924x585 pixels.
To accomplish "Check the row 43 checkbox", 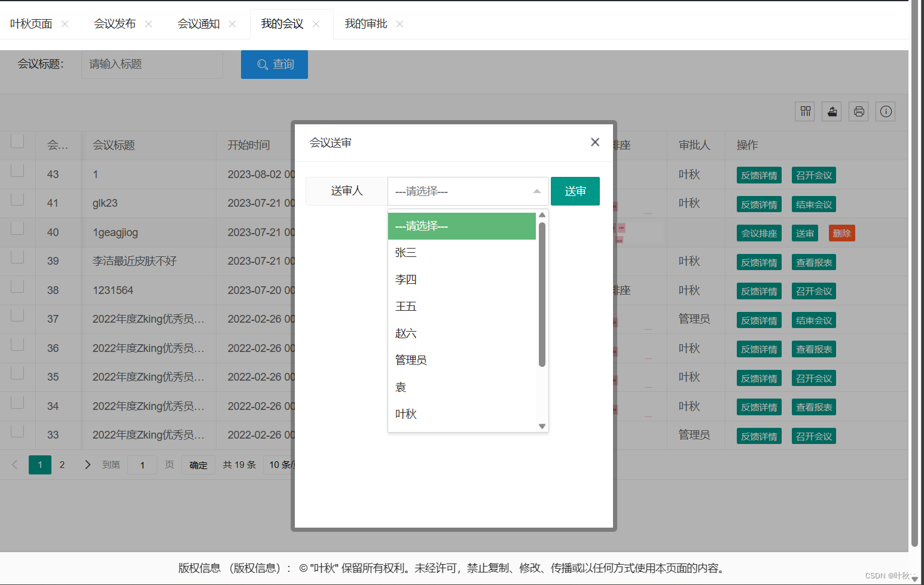I will point(17,170).
